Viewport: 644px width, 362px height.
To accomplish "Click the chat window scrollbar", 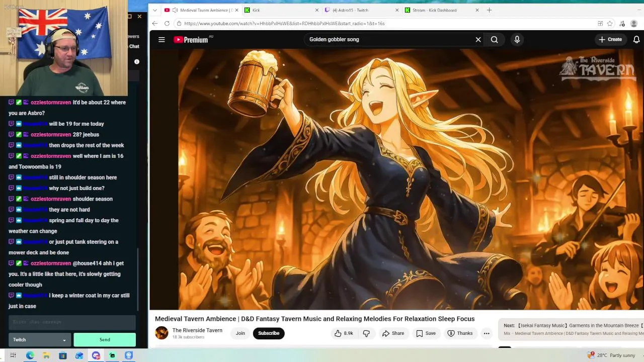I will click(x=138, y=279).
